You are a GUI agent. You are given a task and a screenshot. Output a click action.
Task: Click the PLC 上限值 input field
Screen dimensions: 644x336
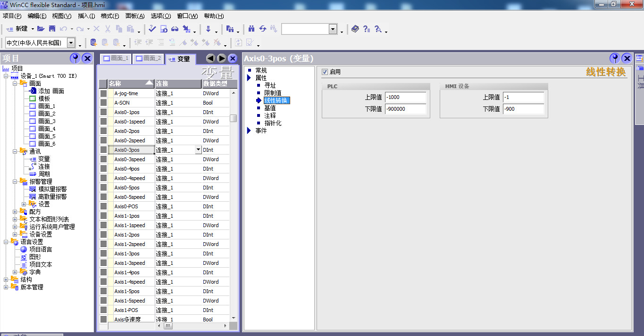click(405, 97)
